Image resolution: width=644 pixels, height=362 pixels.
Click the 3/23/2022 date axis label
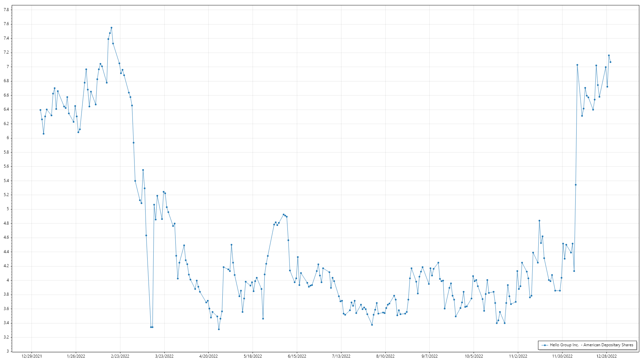[x=164, y=356]
